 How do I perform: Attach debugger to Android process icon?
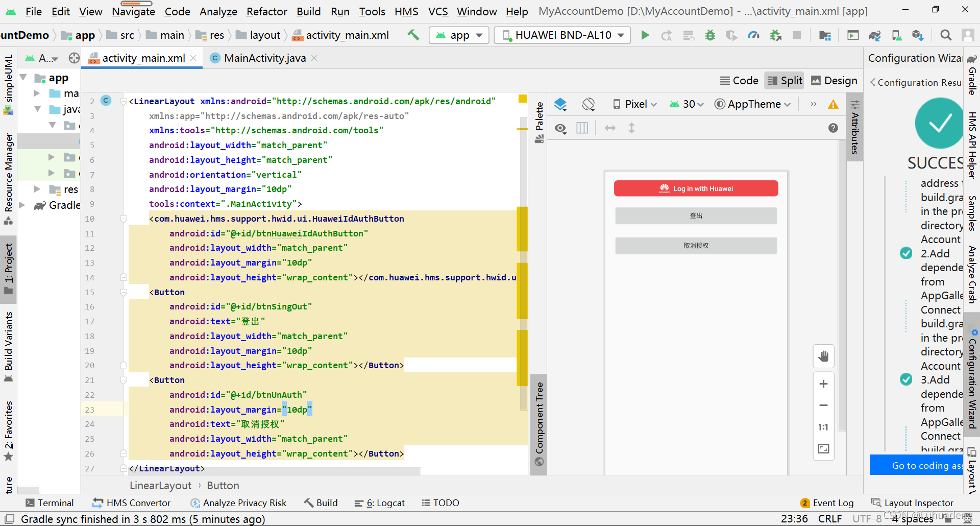776,35
